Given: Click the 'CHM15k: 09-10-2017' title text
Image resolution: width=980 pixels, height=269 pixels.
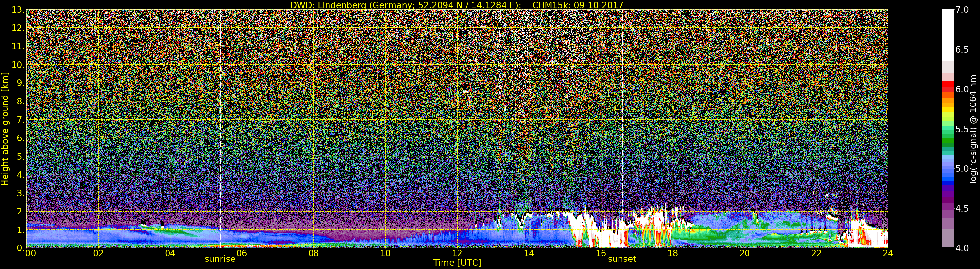Looking at the screenshot, I should pyautogui.click(x=578, y=5).
